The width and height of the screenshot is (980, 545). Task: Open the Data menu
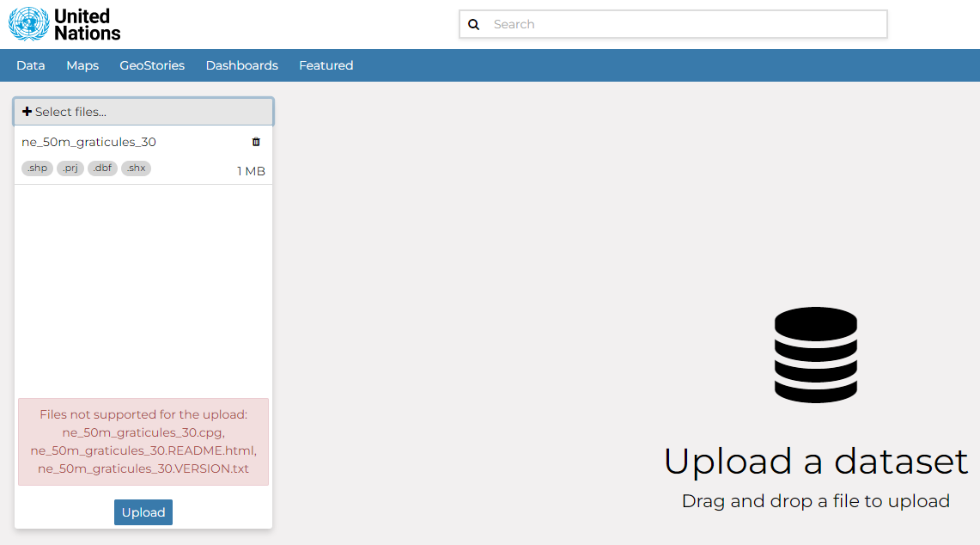(x=31, y=65)
